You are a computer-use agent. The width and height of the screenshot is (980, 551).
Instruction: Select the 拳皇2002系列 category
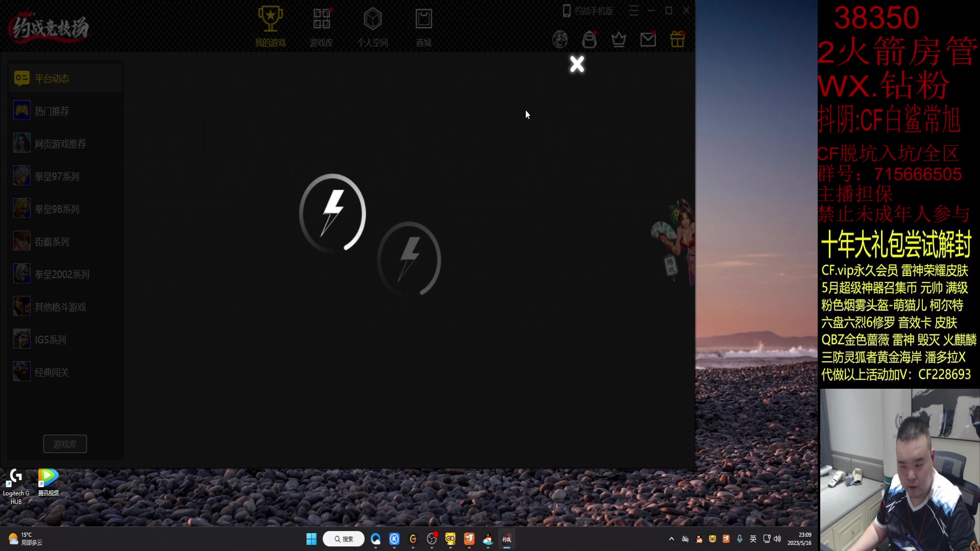tap(65, 274)
